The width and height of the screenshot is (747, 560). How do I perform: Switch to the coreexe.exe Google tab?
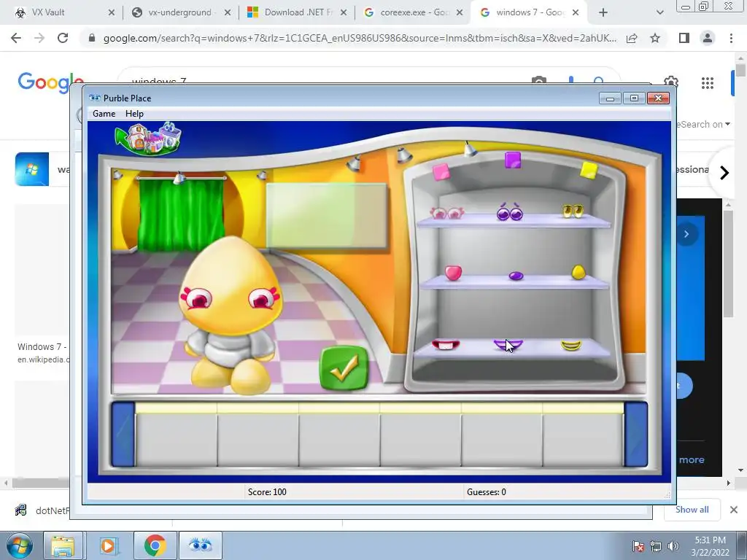point(414,12)
